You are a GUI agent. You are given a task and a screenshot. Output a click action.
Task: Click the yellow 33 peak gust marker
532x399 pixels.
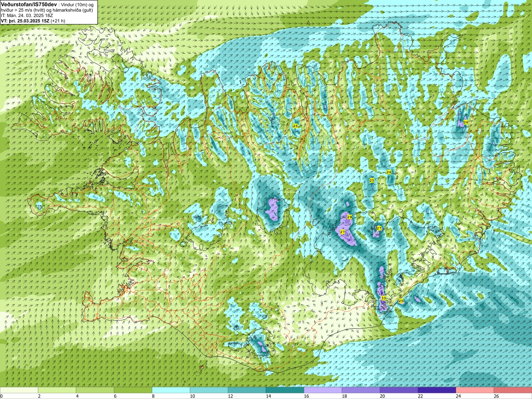383,298
